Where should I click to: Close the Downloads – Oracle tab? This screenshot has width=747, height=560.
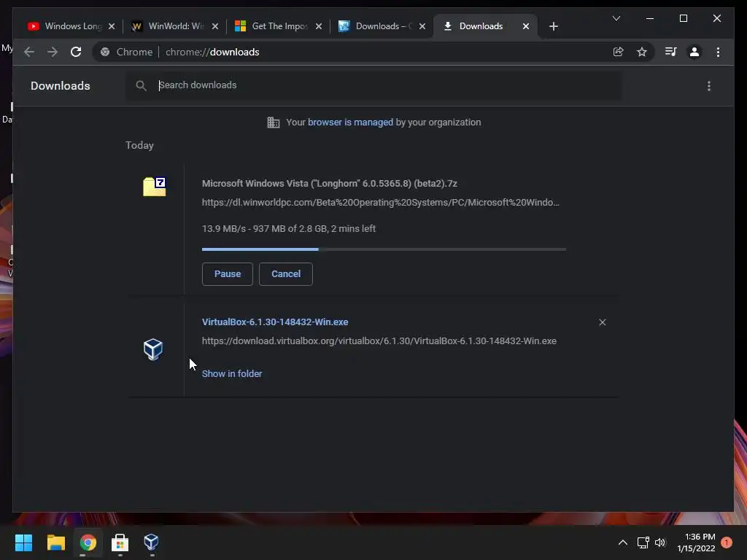point(422,26)
